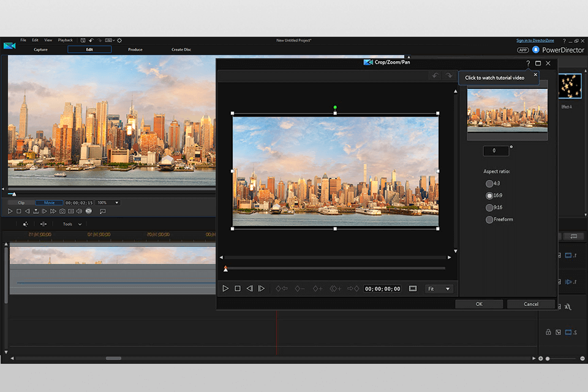
Task: Switch to the Produce tab
Action: point(135,50)
